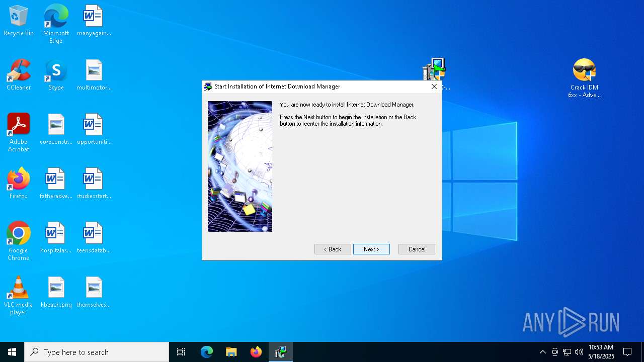Open Firefox from the taskbar
Viewport: 644px width, 362px height.
256,352
